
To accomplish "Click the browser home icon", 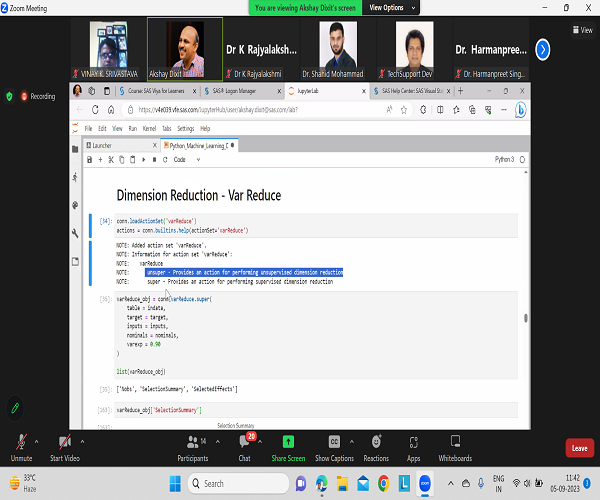I will click(x=111, y=110).
